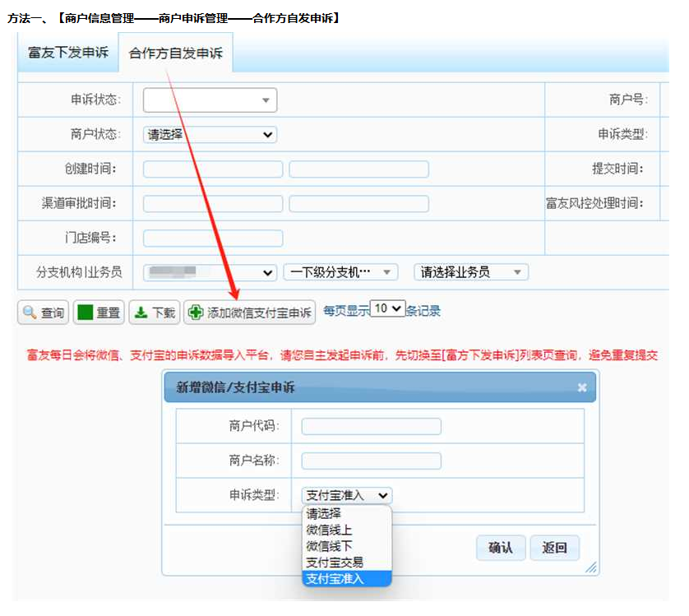Click the 下载 download button
Viewport: 689px width, 616px height.
pos(155,313)
